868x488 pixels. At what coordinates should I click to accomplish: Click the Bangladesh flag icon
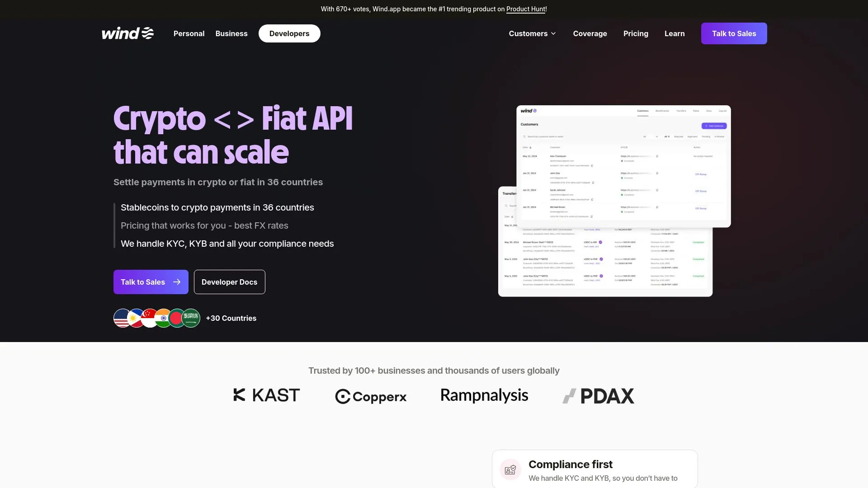coord(176,318)
